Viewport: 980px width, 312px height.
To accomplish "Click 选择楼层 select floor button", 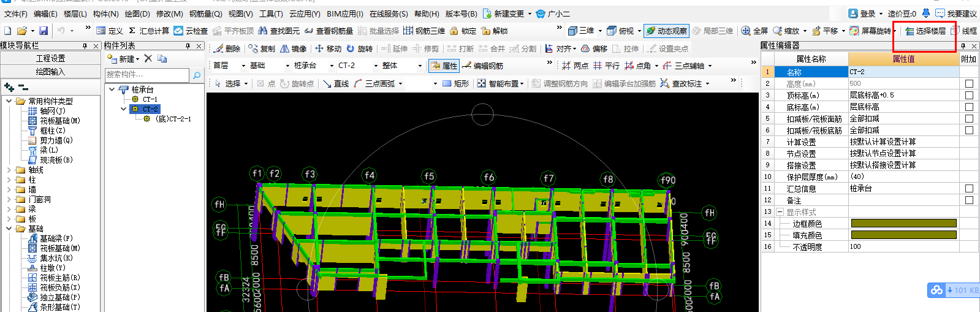I will (925, 31).
